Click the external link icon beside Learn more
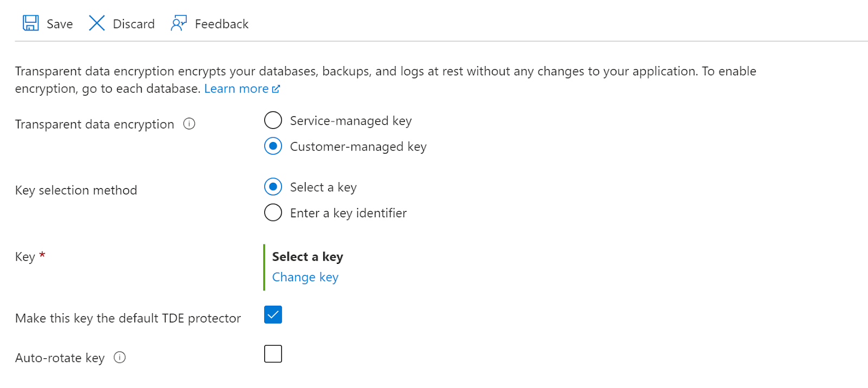 click(276, 89)
